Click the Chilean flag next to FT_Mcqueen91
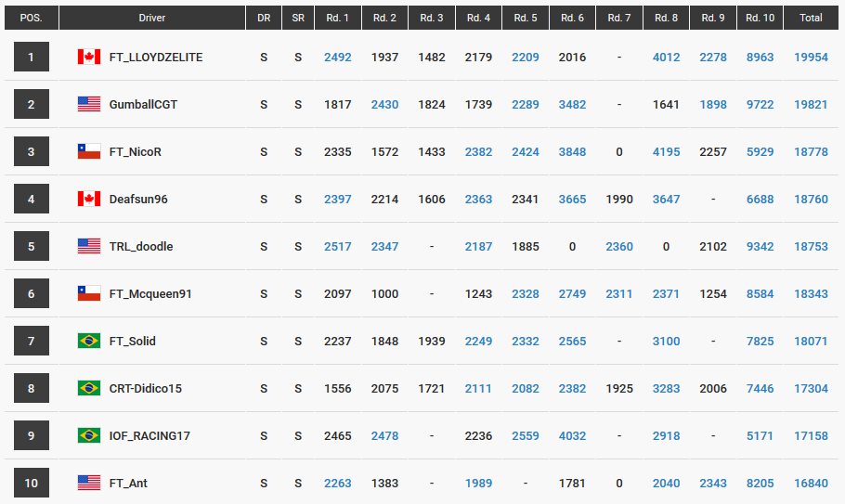This screenshot has width=845, height=504. tap(89, 293)
